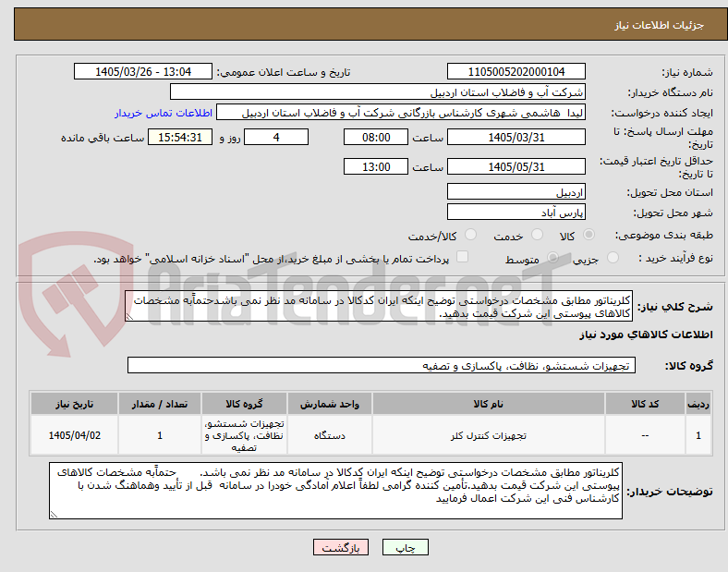Click the تعداد / مقدار column header
Screen dimensions: 728x572
click(x=160, y=404)
